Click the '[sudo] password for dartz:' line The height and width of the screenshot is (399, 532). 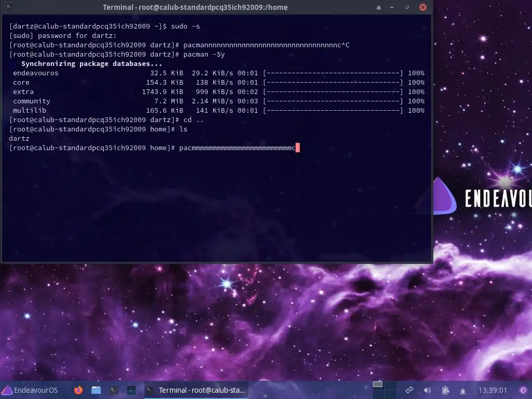pyautogui.click(x=63, y=36)
